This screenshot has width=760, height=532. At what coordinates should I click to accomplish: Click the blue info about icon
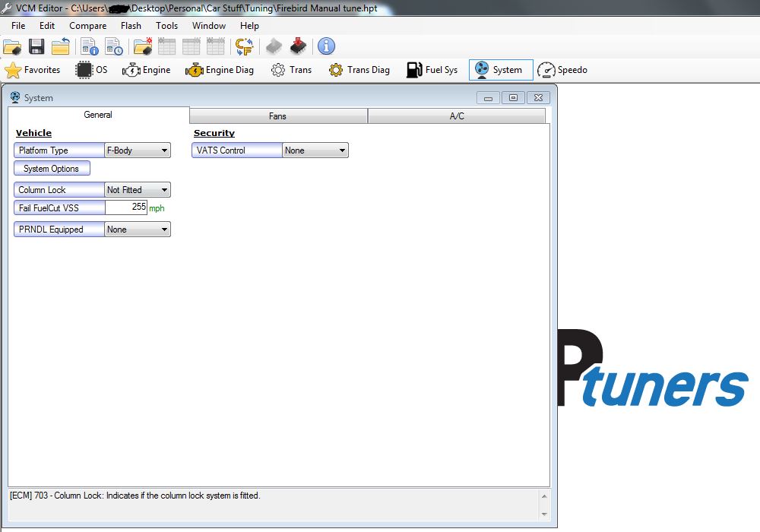tap(326, 47)
